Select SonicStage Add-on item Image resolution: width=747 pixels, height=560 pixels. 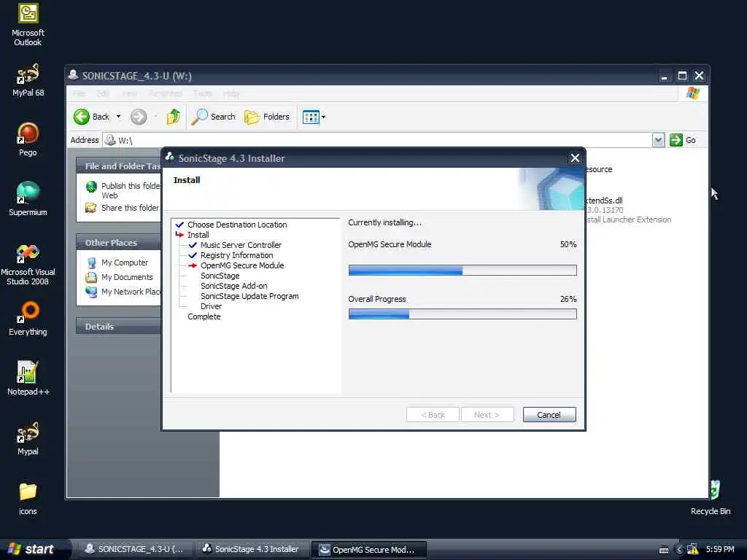pos(233,286)
